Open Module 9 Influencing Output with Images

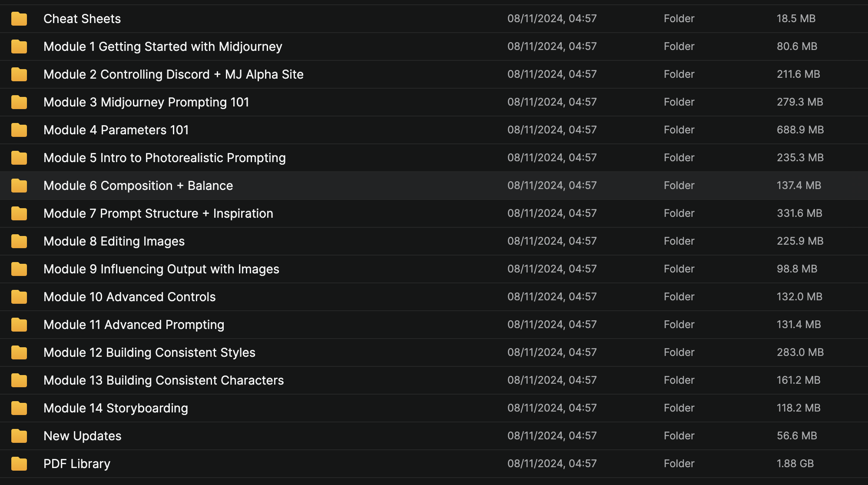point(161,269)
